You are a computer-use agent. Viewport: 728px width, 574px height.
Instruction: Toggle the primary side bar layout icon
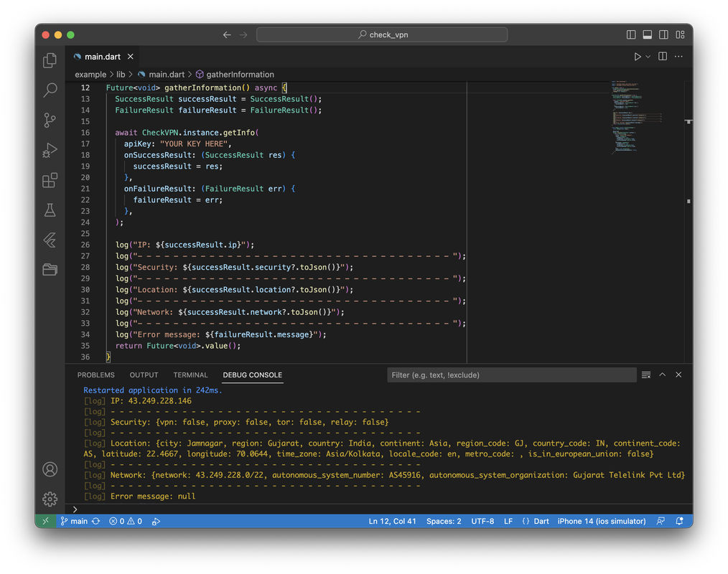point(631,35)
